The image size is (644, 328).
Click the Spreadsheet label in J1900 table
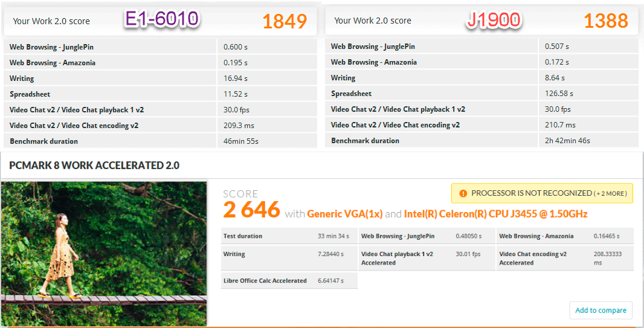[352, 94]
